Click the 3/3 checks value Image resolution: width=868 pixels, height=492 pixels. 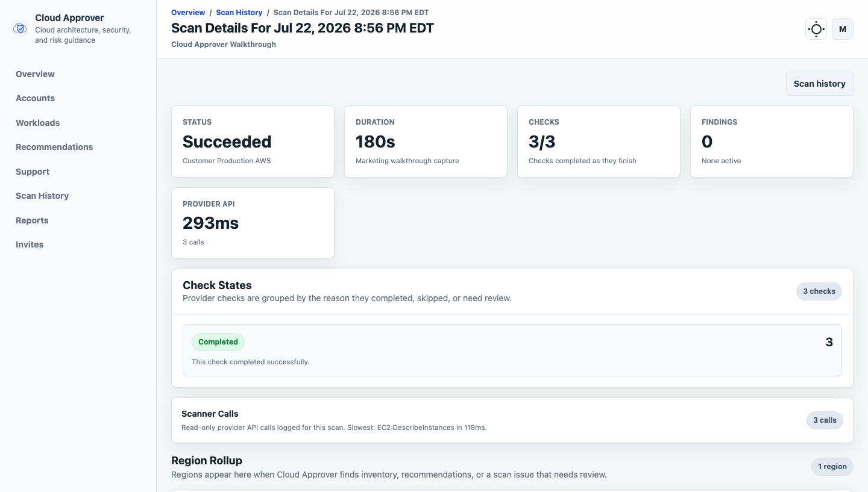[542, 142]
